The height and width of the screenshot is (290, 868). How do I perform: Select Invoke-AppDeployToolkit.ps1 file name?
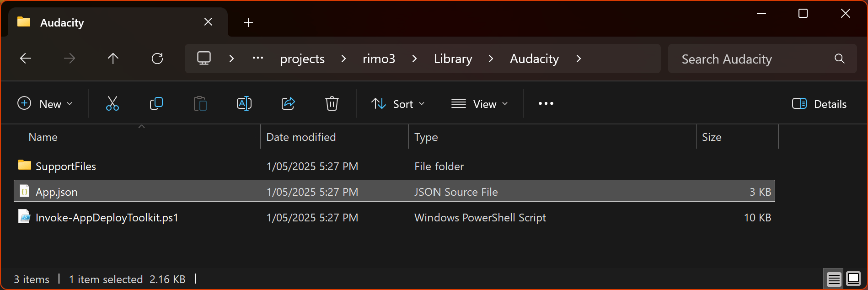click(x=107, y=218)
